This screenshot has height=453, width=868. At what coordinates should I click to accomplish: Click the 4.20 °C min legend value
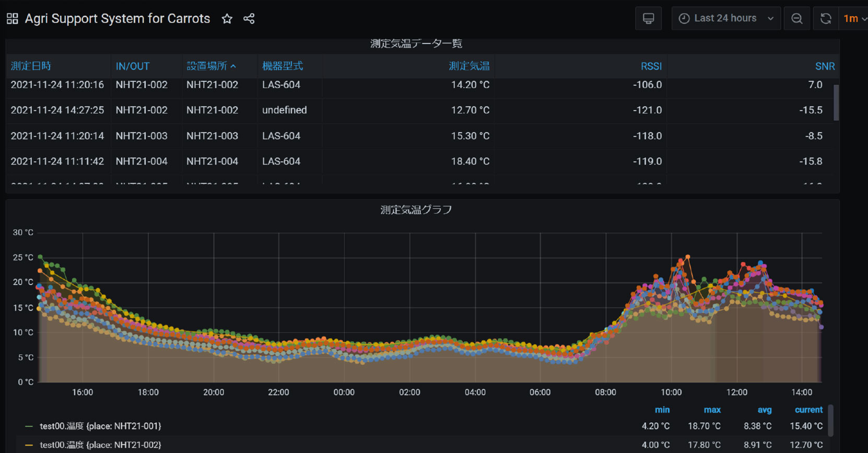pos(655,426)
